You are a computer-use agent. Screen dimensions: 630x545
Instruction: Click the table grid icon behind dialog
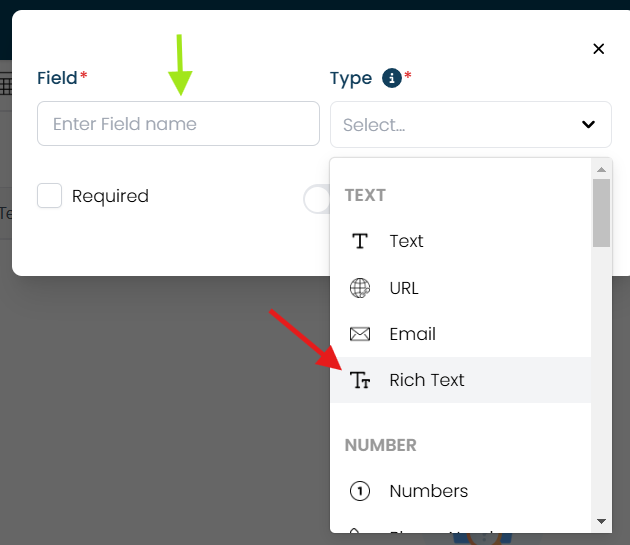coord(6,84)
